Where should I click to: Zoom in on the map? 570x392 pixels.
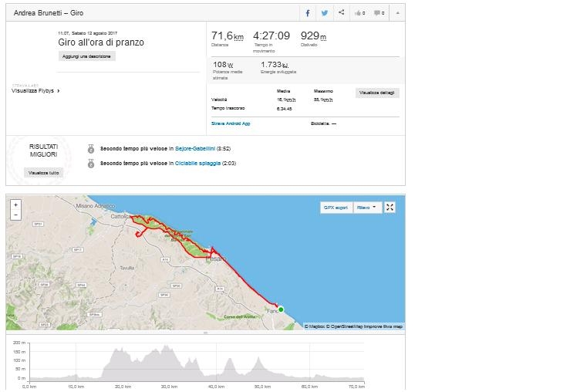[x=15, y=204]
